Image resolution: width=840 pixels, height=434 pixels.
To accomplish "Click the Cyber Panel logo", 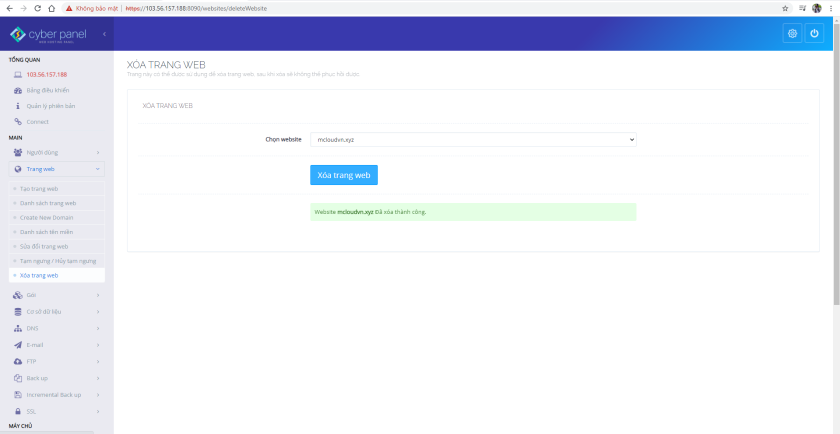I will coord(48,35).
